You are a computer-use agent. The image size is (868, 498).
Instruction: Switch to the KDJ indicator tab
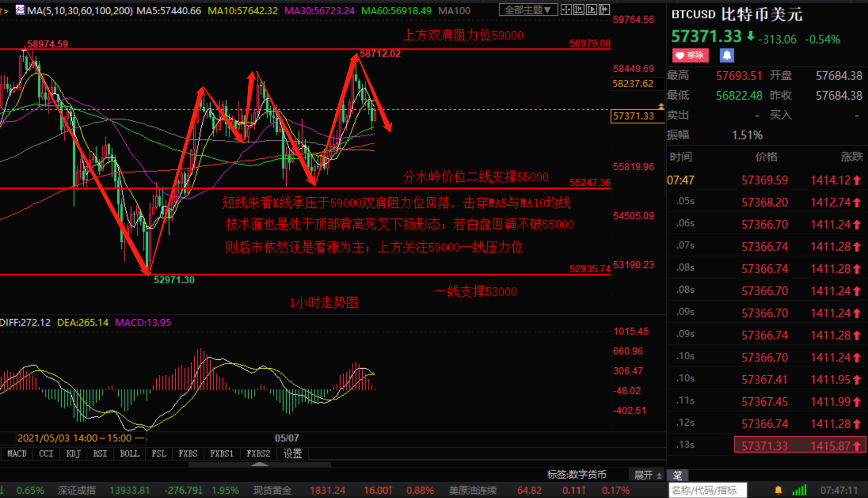(x=73, y=454)
